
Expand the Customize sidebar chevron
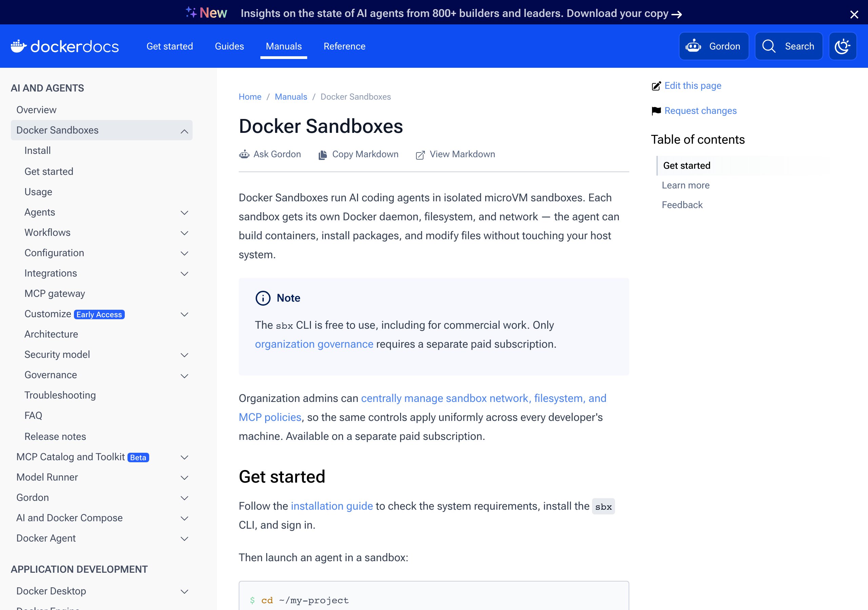click(x=184, y=314)
